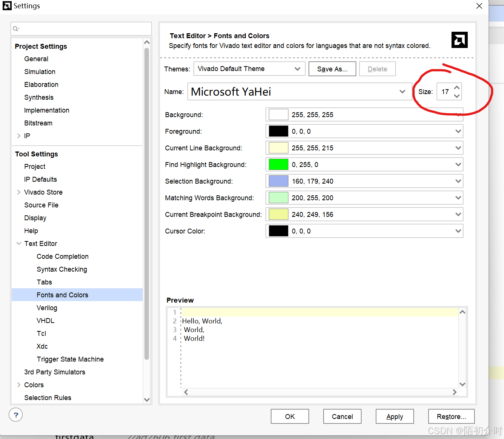The image size is (504, 439).
Task: Click the font Size value field
Action: [445, 92]
